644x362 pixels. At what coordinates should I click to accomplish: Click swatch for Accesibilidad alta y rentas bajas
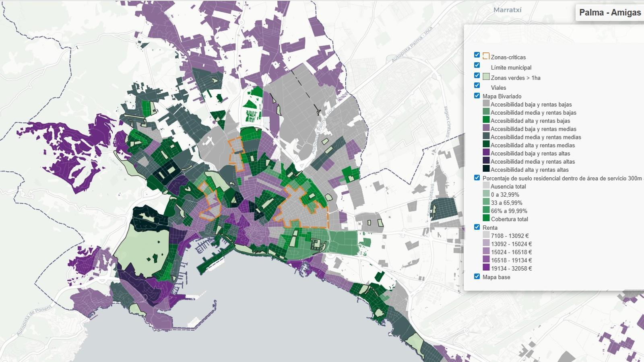tap(486, 120)
